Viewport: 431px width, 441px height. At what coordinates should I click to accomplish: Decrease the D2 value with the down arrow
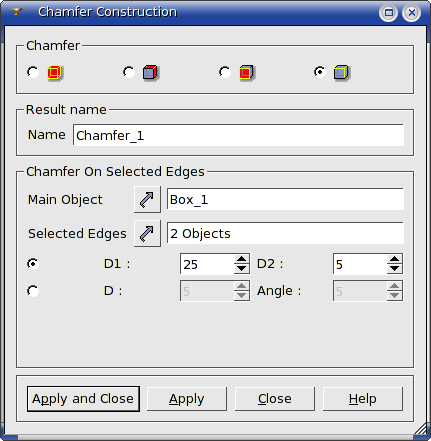(395, 269)
